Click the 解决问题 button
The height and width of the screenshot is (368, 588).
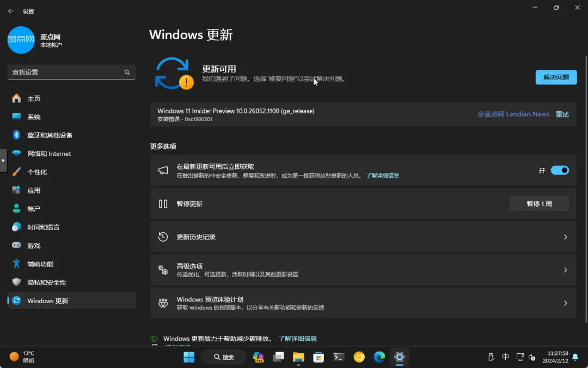[555, 77]
